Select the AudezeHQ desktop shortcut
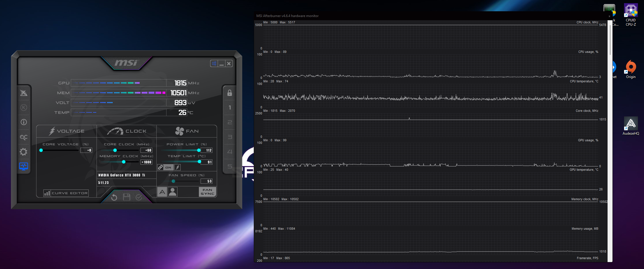Viewport: 644px width, 269px height. (x=631, y=126)
